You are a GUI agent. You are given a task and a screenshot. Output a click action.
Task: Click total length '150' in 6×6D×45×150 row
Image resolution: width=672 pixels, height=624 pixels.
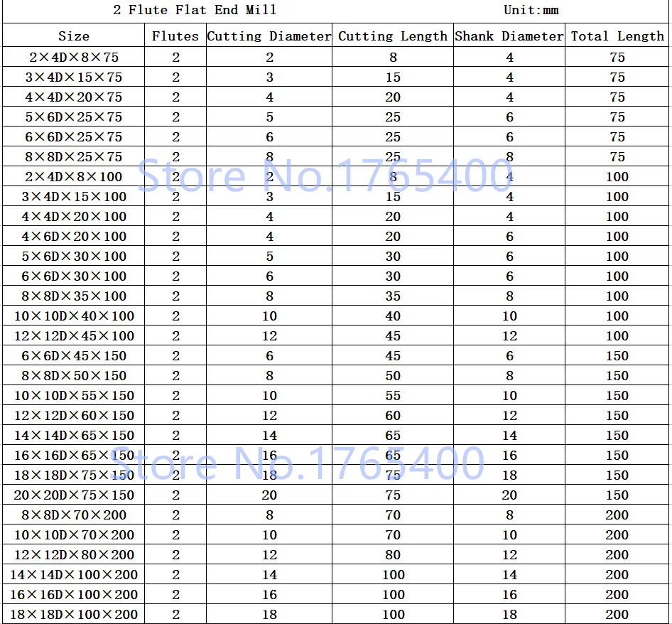pos(617,356)
